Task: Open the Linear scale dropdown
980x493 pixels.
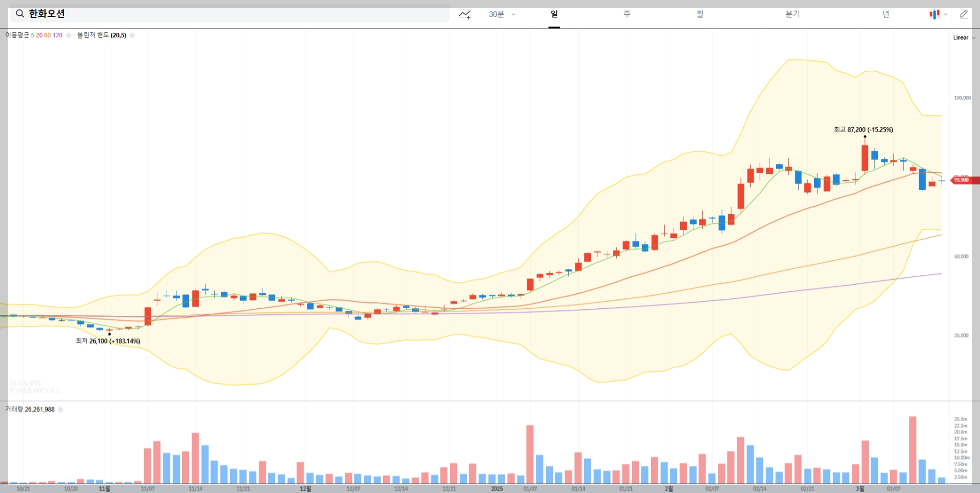Action: [964, 38]
